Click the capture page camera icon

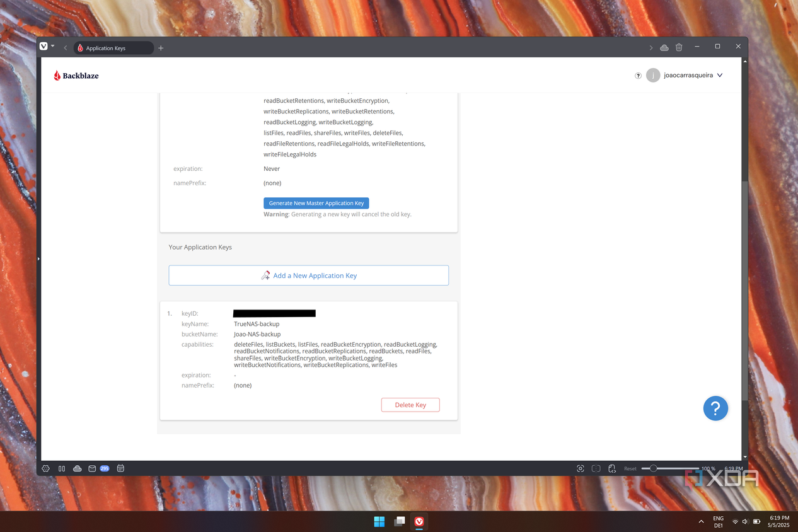[x=581, y=468]
